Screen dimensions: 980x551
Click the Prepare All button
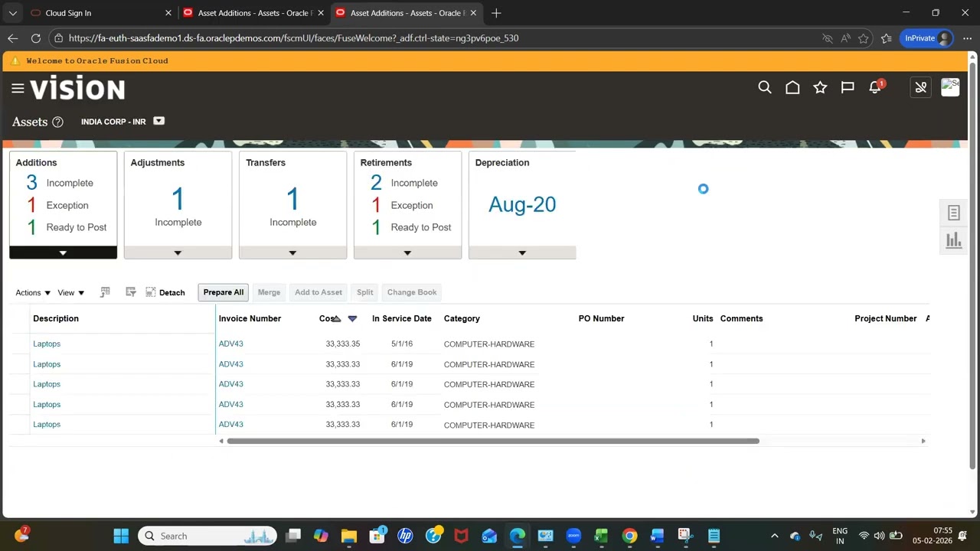click(224, 292)
